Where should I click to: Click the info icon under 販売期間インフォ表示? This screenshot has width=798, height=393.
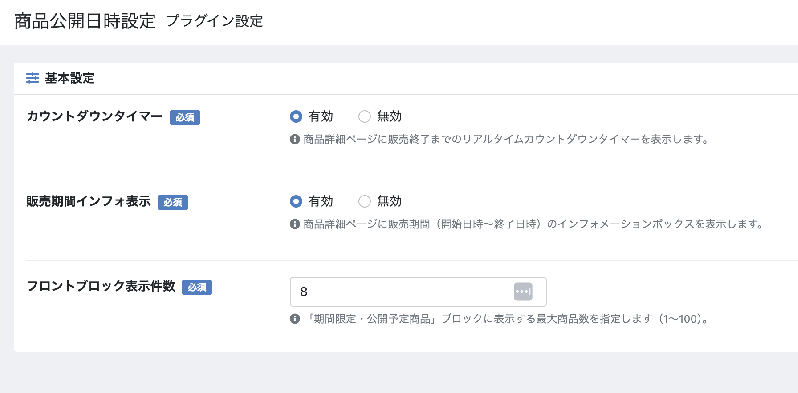pos(295,224)
